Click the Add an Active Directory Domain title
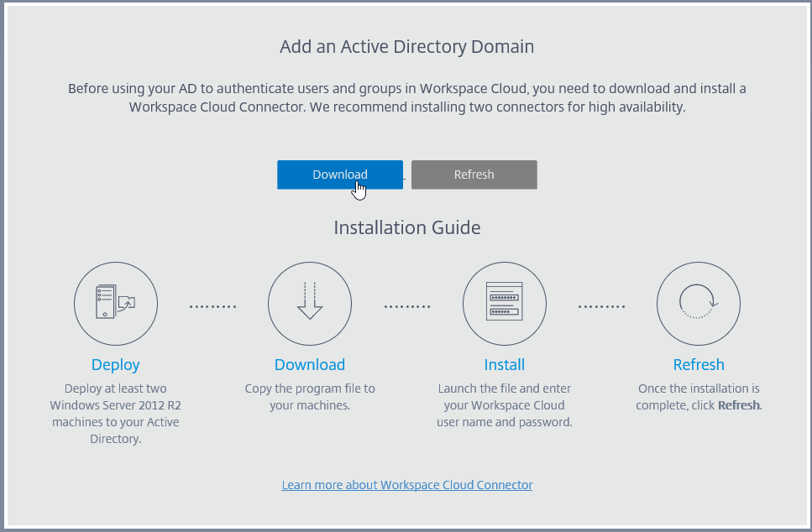The width and height of the screenshot is (812, 532). click(x=407, y=47)
